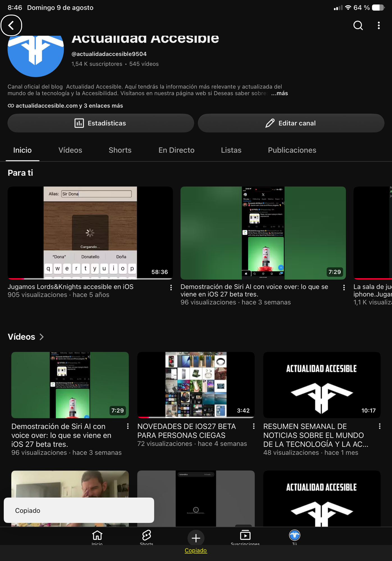Play RESUMEN SEMANAL DE NOTICIAS thumbnail
Image resolution: width=392 pixels, height=561 pixels.
pos(322,385)
